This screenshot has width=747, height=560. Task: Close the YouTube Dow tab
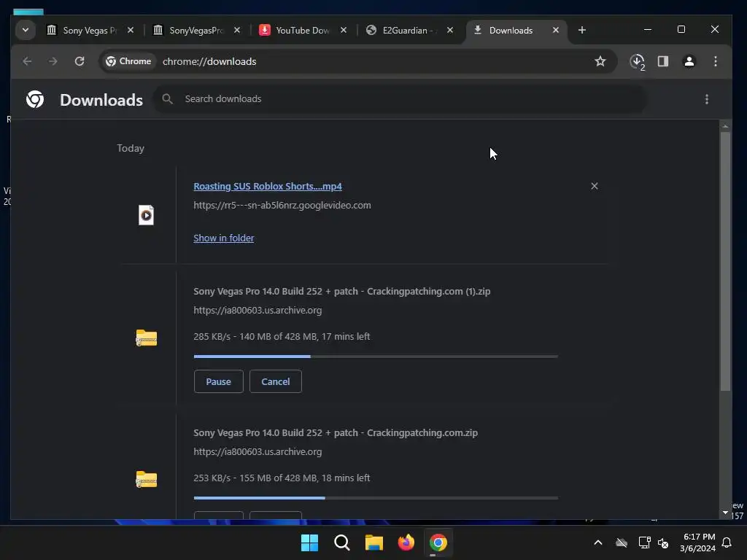tap(344, 30)
